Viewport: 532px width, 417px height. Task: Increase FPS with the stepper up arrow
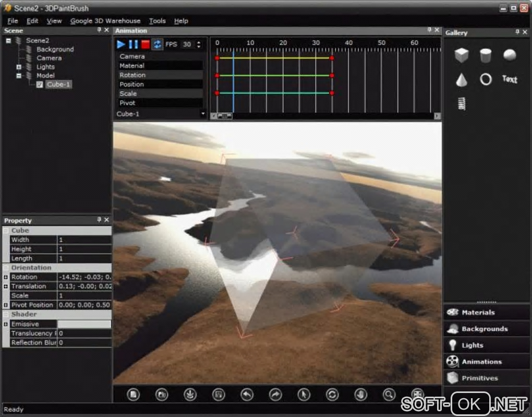(199, 42)
